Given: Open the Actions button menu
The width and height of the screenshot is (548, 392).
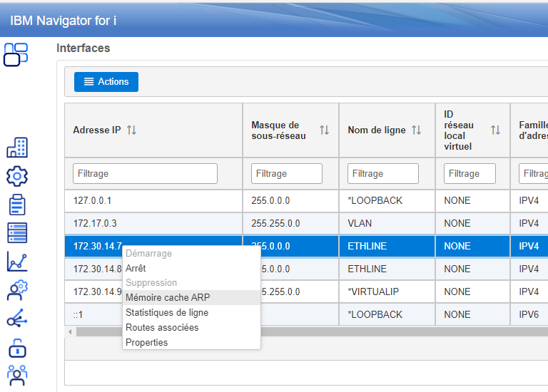Looking at the screenshot, I should tap(106, 82).
